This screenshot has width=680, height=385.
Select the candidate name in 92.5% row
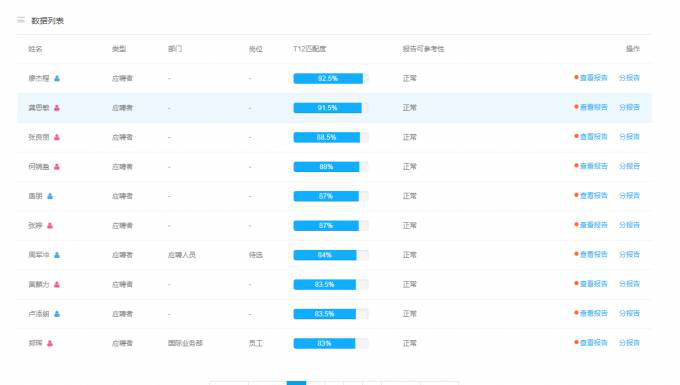pos(39,78)
